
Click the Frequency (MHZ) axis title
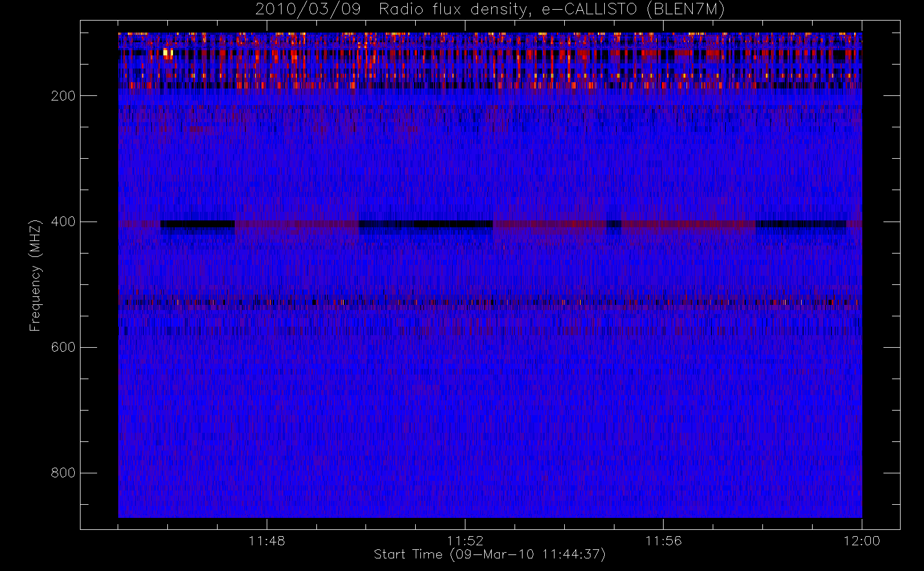click(x=35, y=275)
